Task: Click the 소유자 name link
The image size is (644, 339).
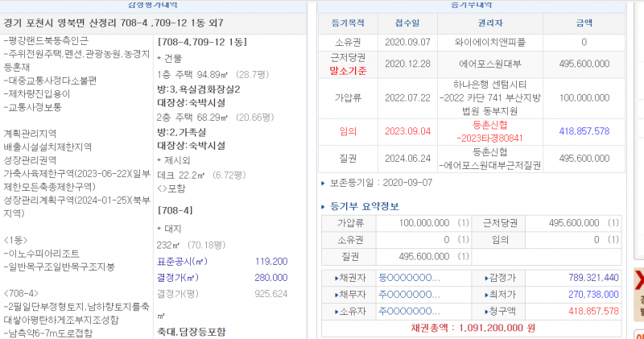Action: 409,310
